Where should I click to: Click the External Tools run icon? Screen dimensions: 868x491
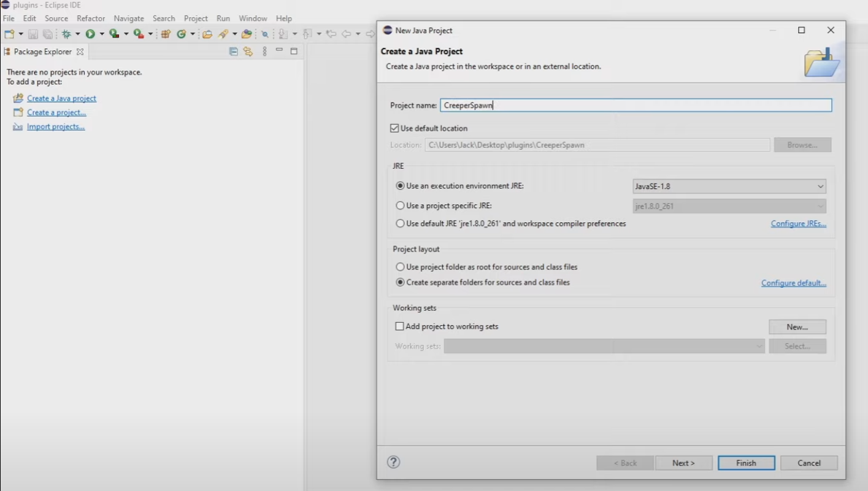click(x=139, y=34)
